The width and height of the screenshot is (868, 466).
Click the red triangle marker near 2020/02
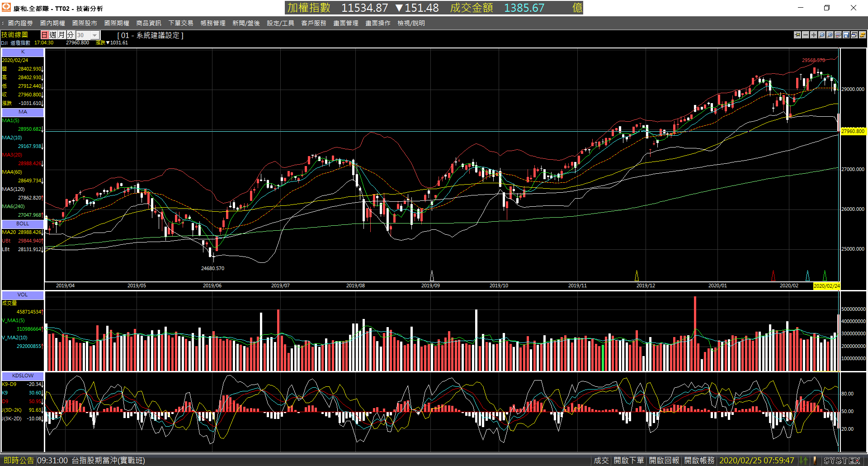pos(773,276)
